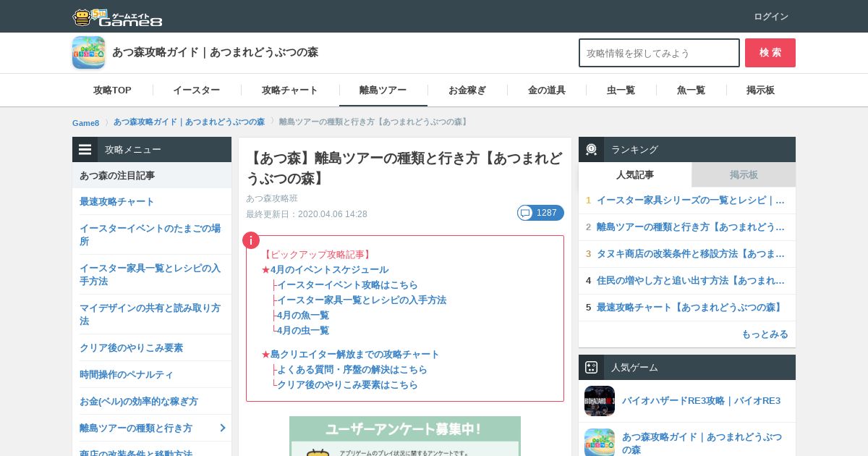Open pickup link イースター家具一覧とレシピの入手方法
This screenshot has width=868, height=456.
point(362,300)
